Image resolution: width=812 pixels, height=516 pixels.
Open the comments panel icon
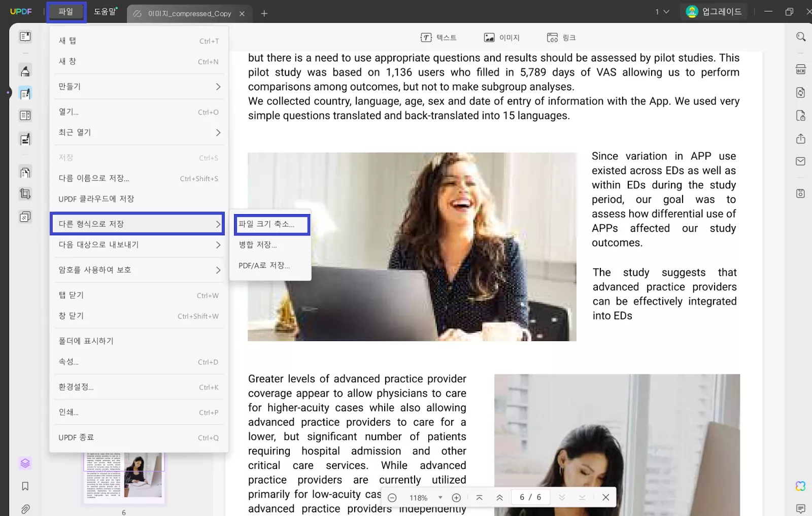coord(801,508)
